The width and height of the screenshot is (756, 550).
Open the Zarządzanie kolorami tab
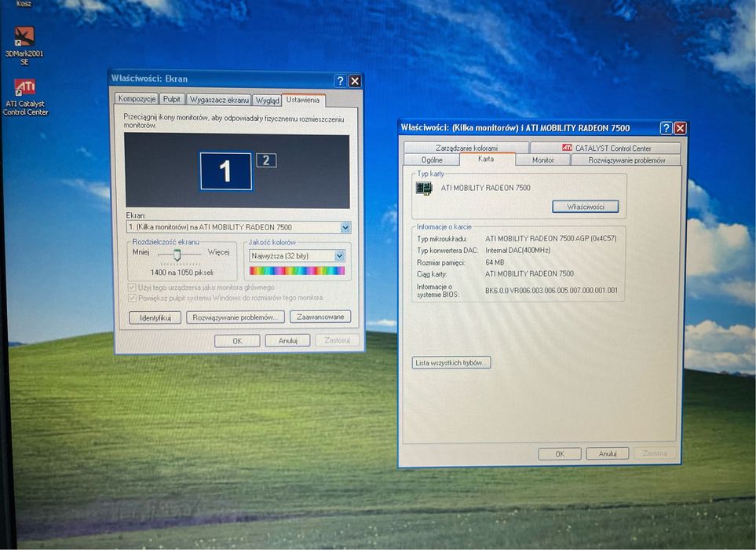tap(466, 148)
